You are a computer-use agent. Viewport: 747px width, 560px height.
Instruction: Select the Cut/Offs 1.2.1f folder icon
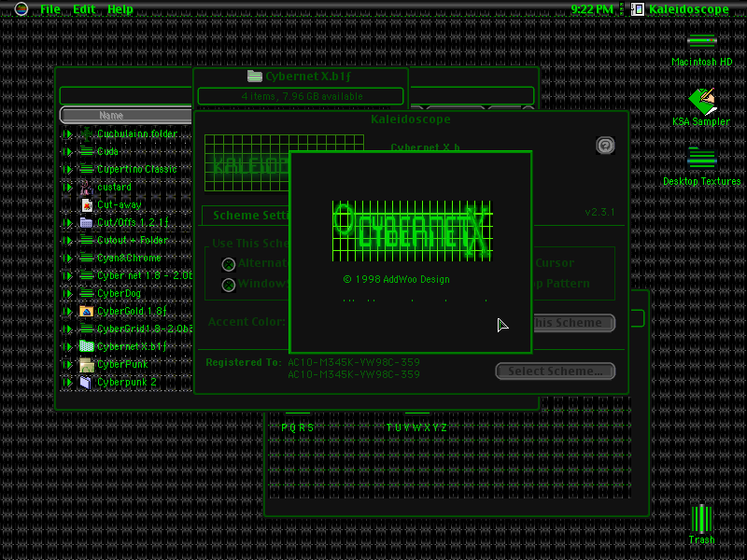[x=86, y=222]
